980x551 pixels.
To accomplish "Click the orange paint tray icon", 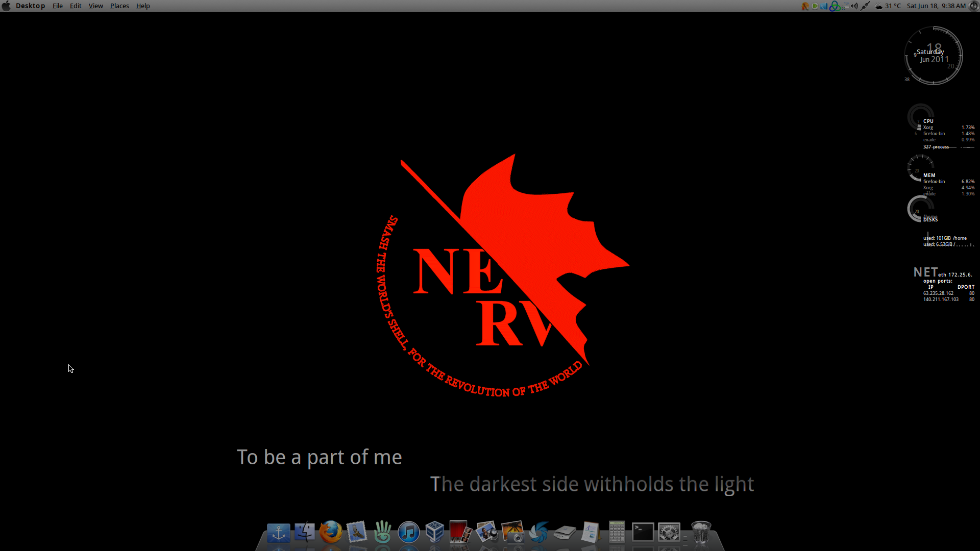I will pyautogui.click(x=805, y=6).
